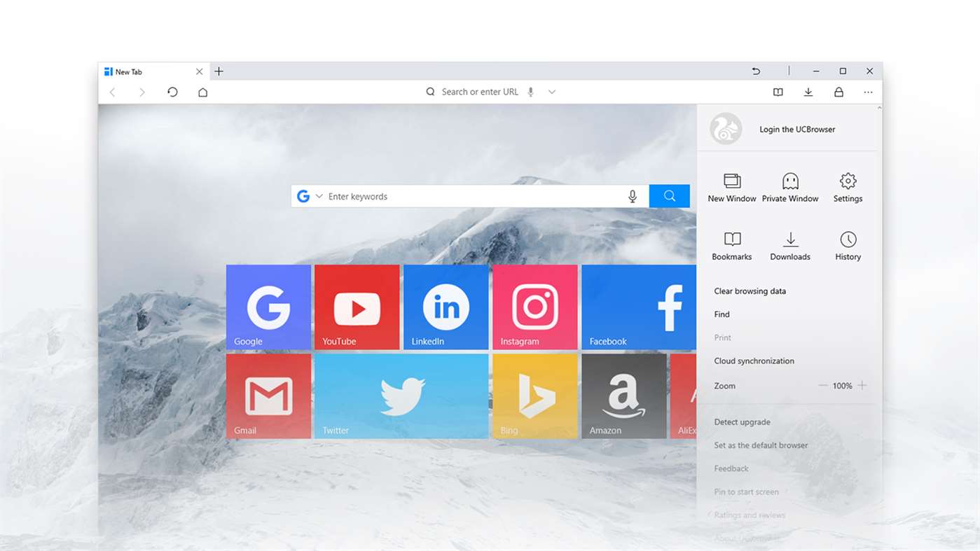Click the Search or enter URL field
Screen dimensions: 980x551
[x=480, y=92]
